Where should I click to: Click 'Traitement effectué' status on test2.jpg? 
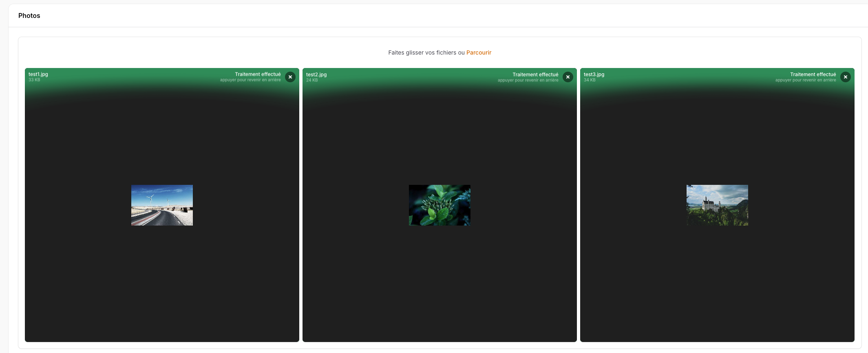535,75
